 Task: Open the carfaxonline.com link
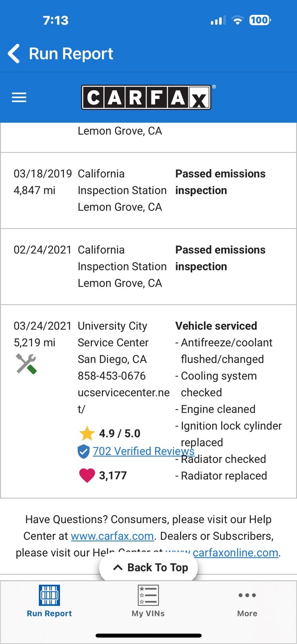pyautogui.click(x=235, y=553)
